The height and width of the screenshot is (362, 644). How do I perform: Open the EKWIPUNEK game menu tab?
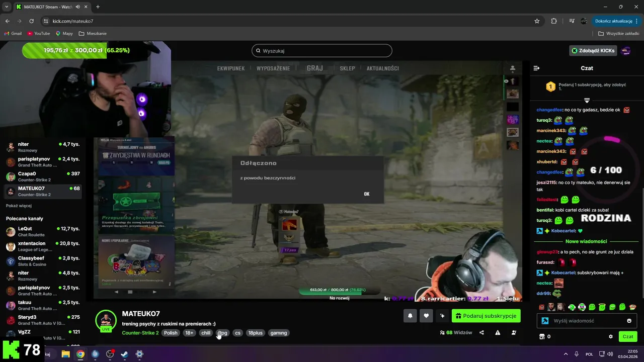tap(231, 68)
